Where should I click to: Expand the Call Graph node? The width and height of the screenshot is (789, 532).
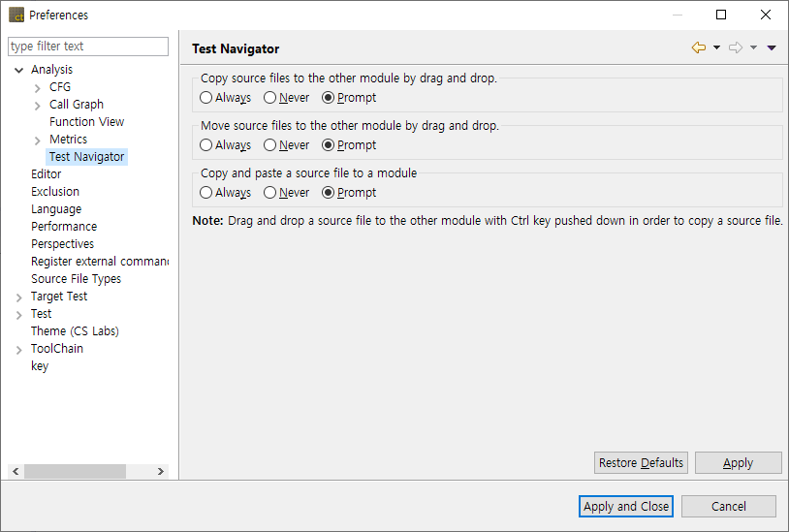pos(37,105)
